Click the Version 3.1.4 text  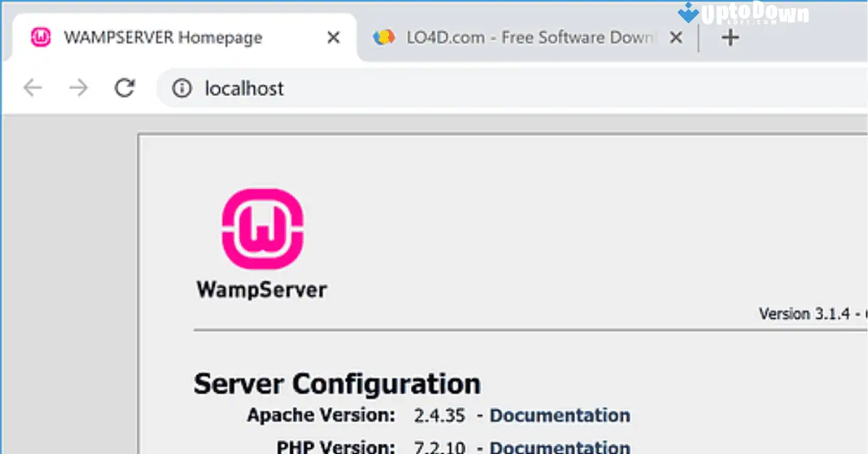804,314
